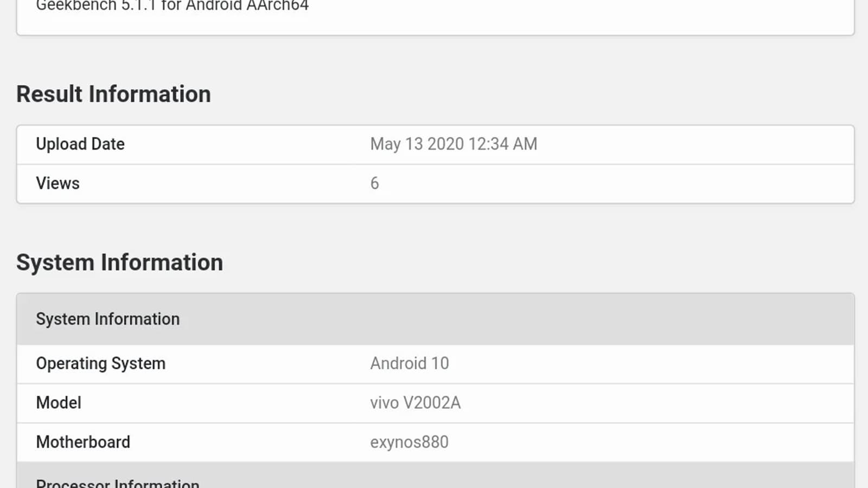The width and height of the screenshot is (868, 488).
Task: Click the Operating System label
Action: (100, 363)
